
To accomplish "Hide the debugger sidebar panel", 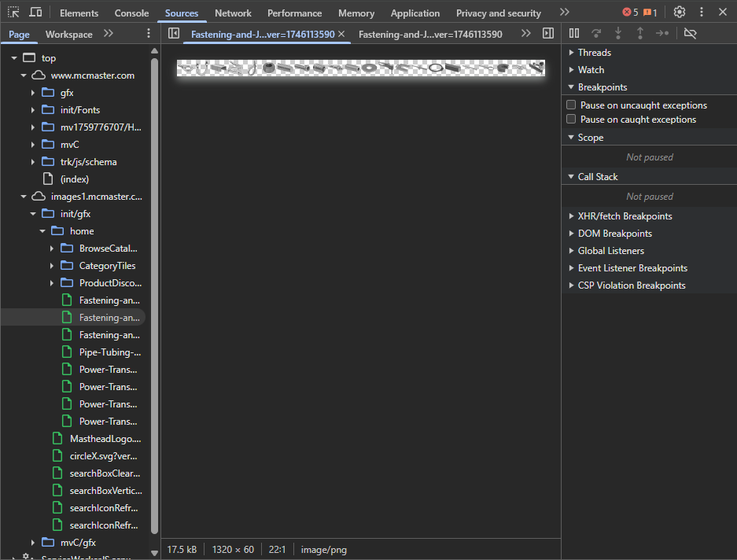I will click(548, 34).
